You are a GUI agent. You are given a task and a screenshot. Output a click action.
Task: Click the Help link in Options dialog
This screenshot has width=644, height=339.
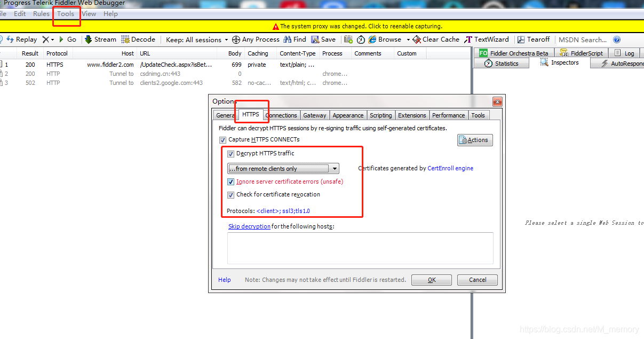(x=225, y=280)
